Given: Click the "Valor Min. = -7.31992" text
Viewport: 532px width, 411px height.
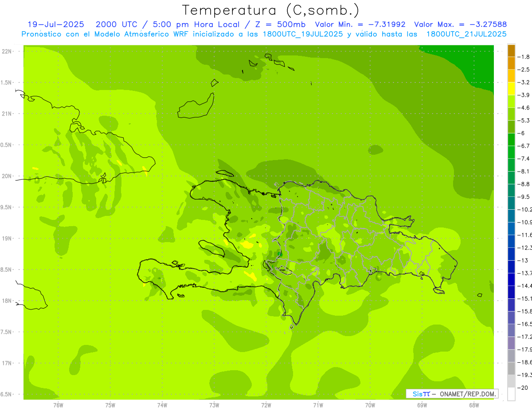Looking at the screenshot, I should coord(360,24).
